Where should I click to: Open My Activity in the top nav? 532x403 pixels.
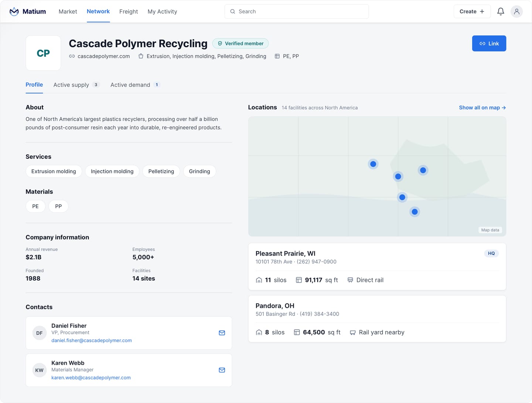162,11
